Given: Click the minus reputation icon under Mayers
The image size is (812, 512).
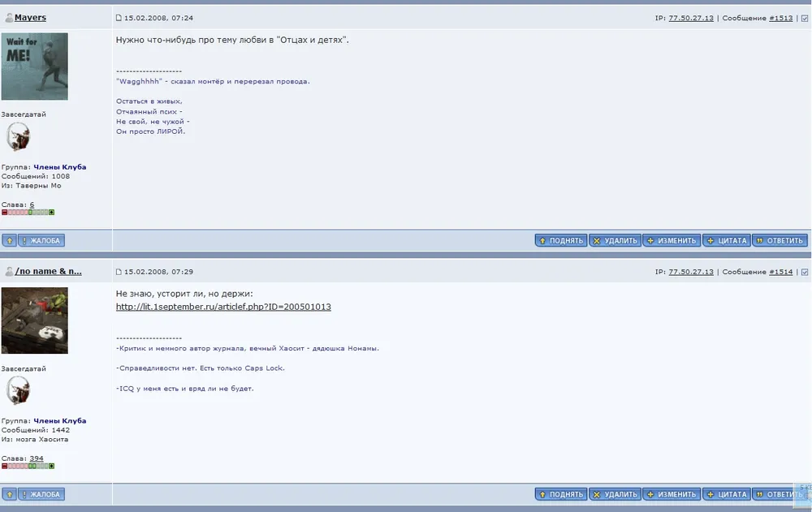Looking at the screenshot, I should pos(5,213).
